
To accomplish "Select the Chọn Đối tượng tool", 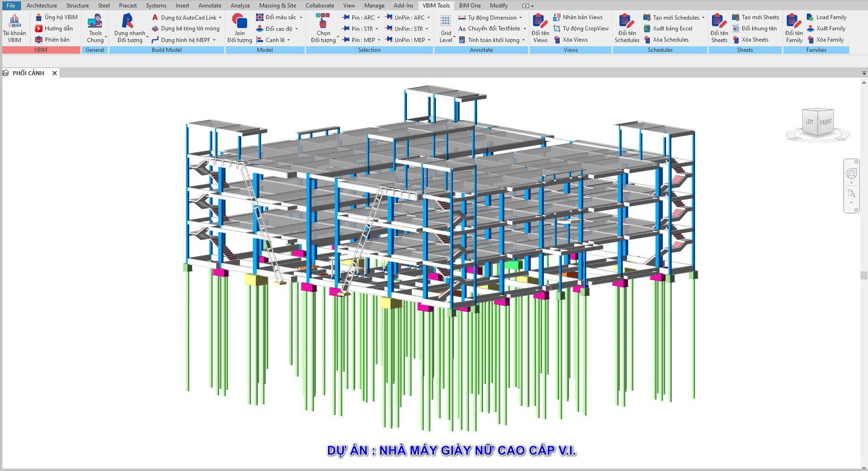I will pyautogui.click(x=323, y=21).
